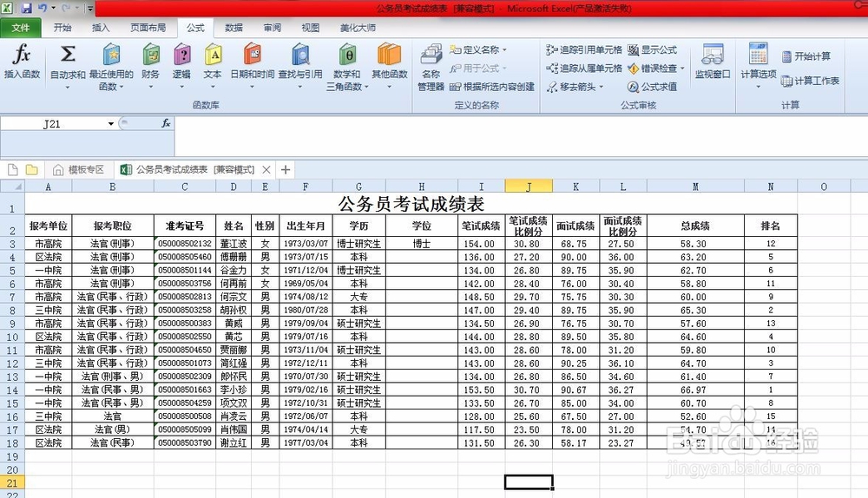Switch to the Insert (插入) ribbon tab
868x498 pixels.
(x=101, y=28)
